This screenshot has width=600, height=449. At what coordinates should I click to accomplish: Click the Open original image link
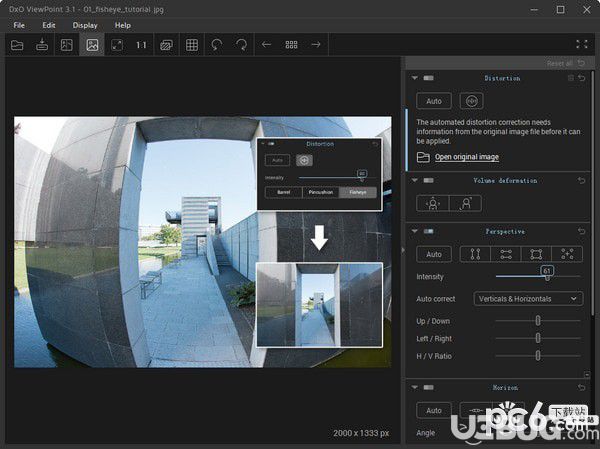467,157
